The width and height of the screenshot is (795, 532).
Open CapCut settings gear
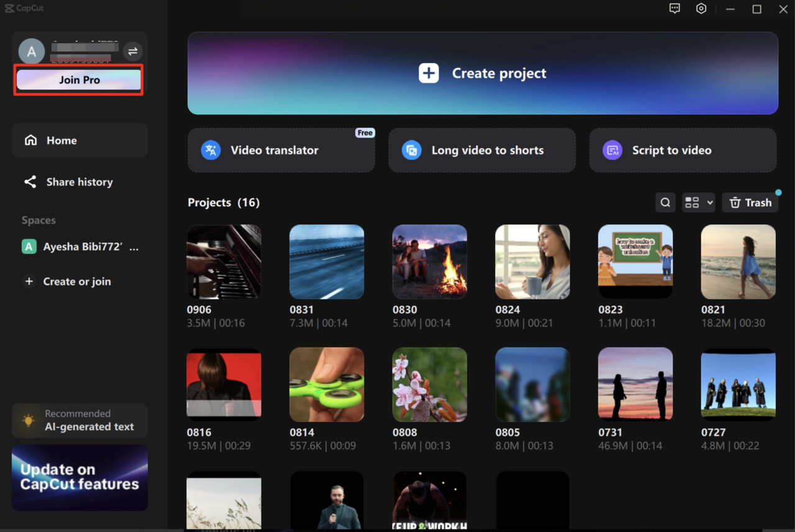click(701, 9)
